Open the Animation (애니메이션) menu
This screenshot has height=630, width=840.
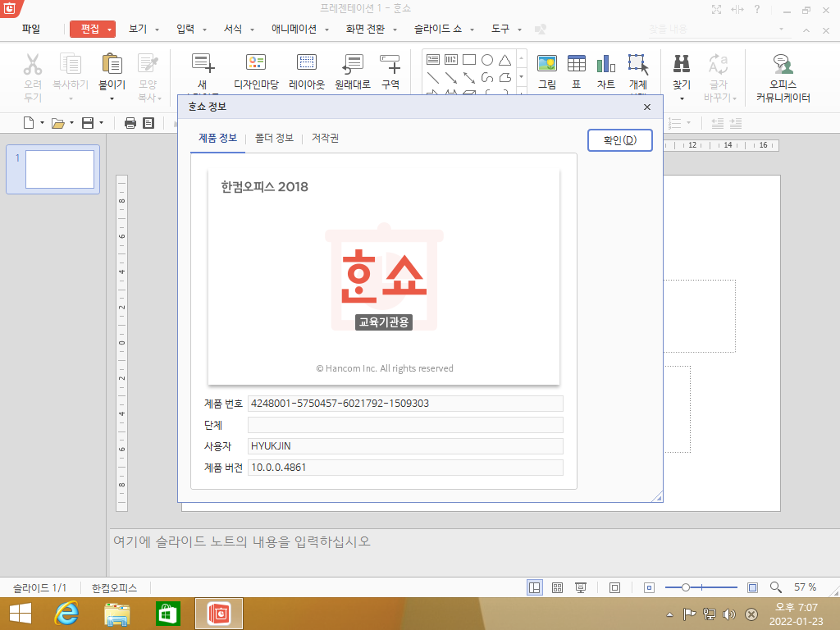(x=294, y=29)
